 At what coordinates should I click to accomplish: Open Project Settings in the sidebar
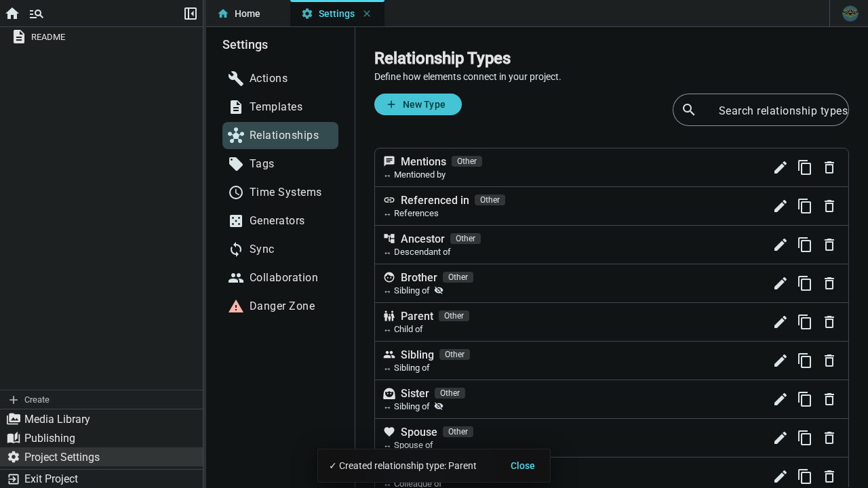click(102, 457)
